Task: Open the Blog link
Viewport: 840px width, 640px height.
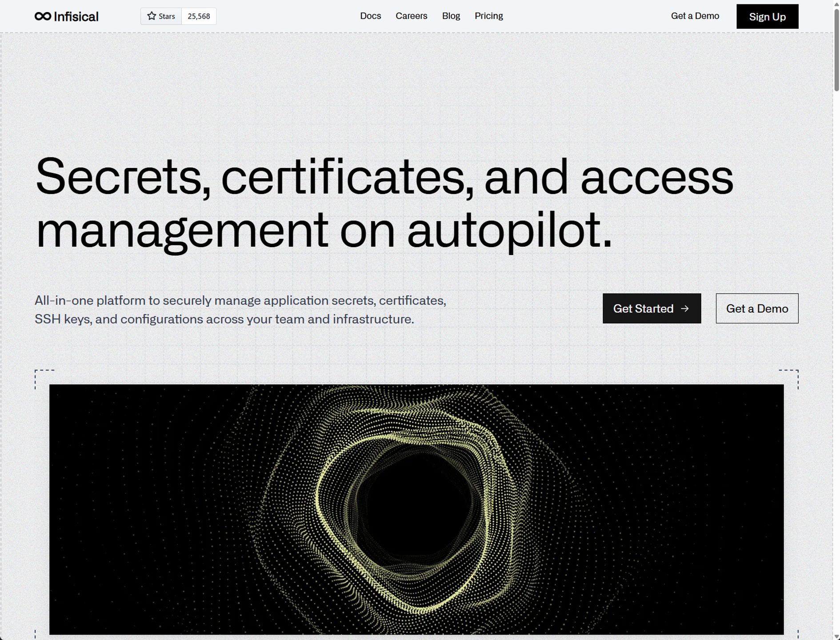Action: [x=451, y=16]
